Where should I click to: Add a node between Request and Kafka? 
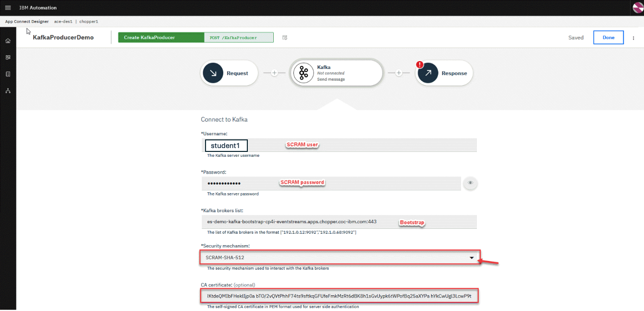pos(274,73)
